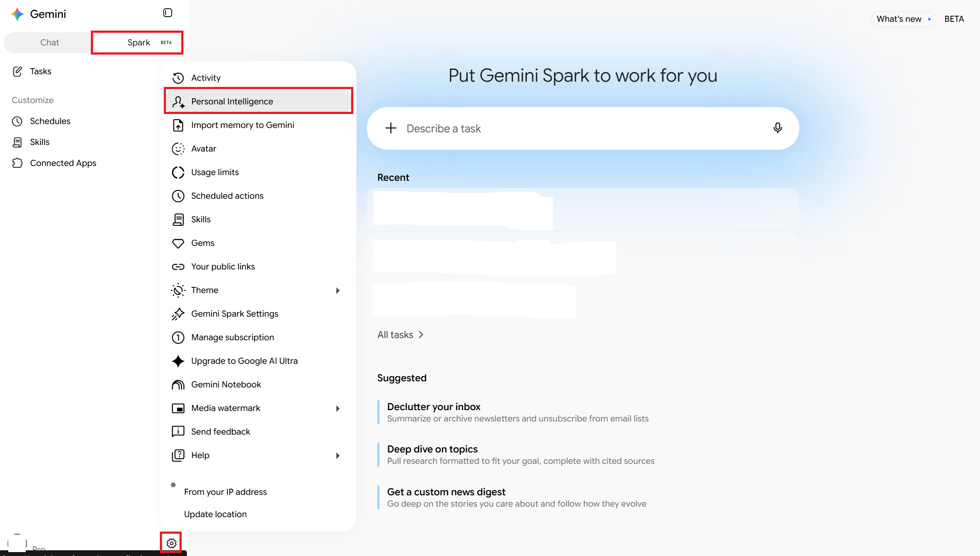Click the What's new button
Viewport: 980px width, 556px height.
[903, 19]
